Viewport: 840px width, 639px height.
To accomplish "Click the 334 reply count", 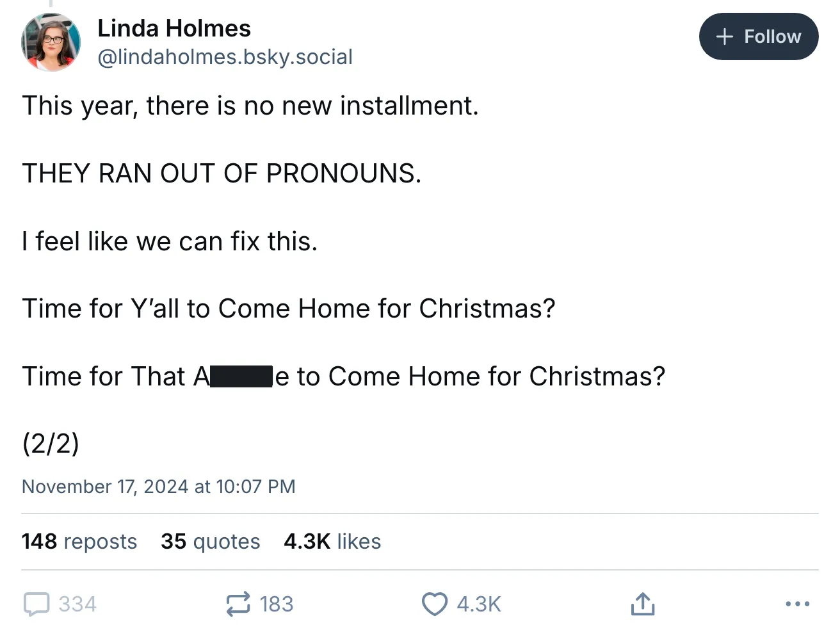I will coord(77,604).
